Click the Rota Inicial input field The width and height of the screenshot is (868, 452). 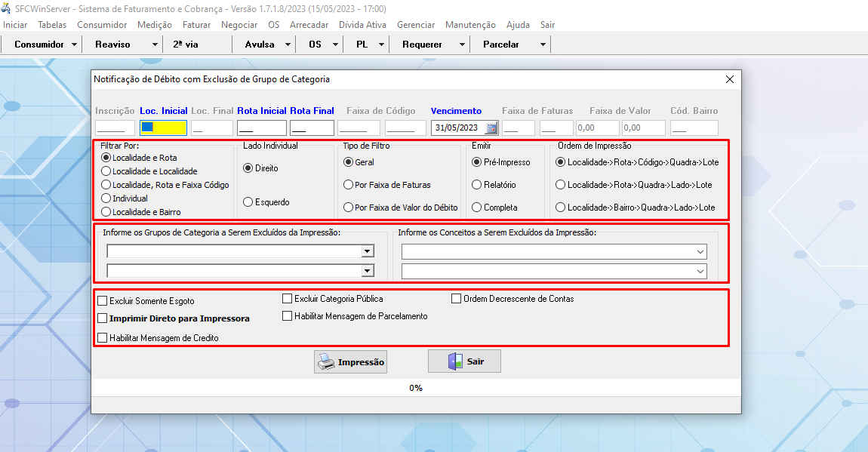coord(261,128)
